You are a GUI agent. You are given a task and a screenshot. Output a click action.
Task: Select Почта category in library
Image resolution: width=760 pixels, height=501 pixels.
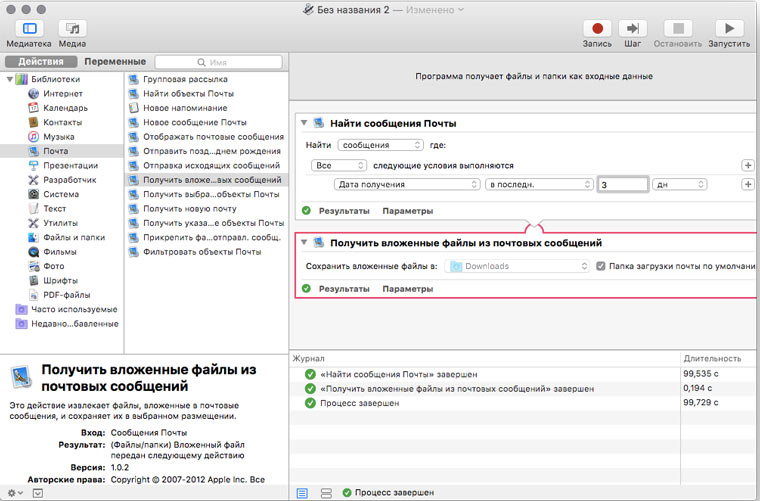click(x=62, y=151)
